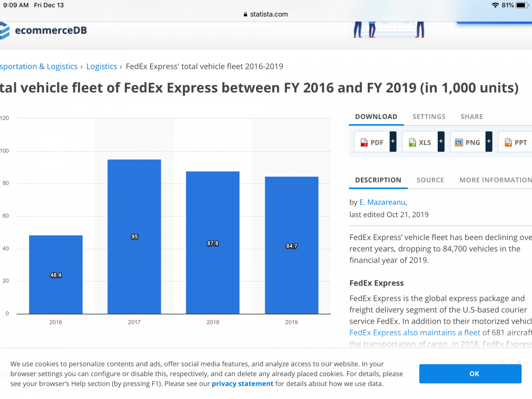Accept cookies with the OK button
The height and width of the screenshot is (399, 532).
click(470, 374)
